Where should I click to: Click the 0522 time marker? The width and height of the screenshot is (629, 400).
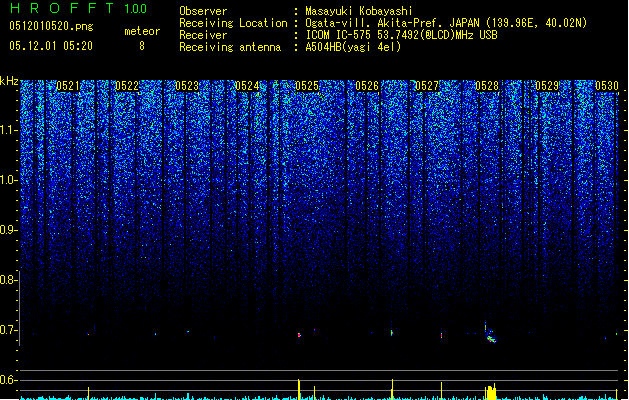click(127, 86)
